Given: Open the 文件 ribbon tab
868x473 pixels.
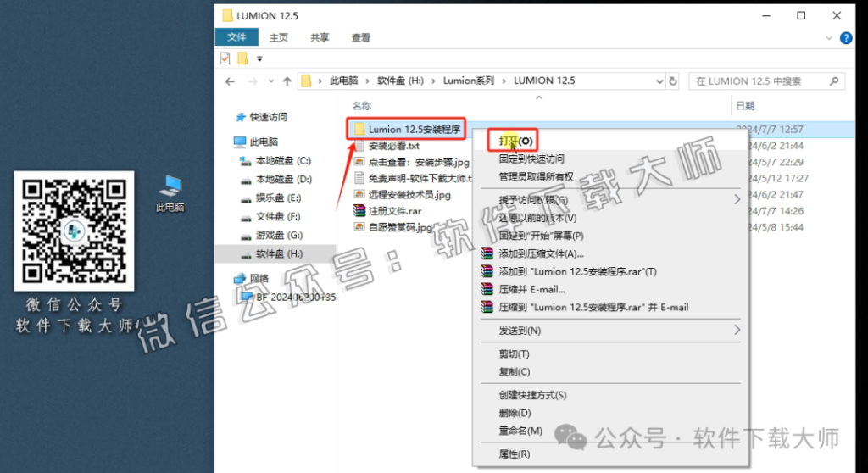Looking at the screenshot, I should coord(236,37).
